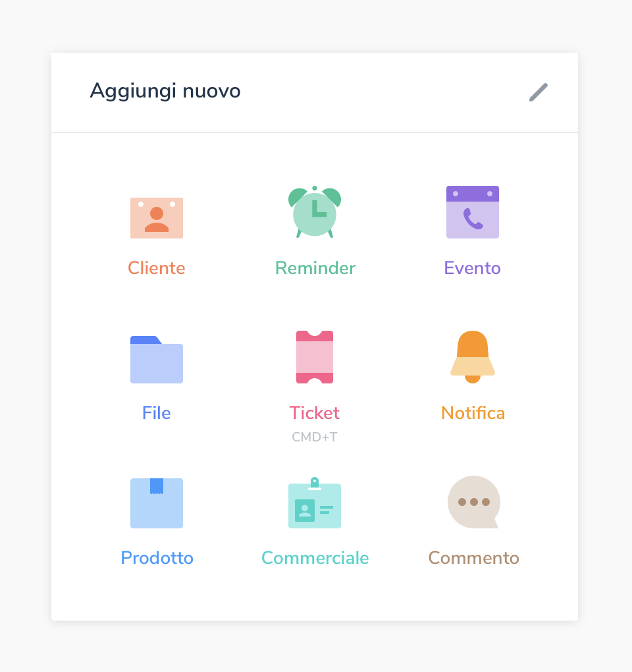632x672 pixels.
Task: Click the Cliente text label
Action: coord(157,268)
